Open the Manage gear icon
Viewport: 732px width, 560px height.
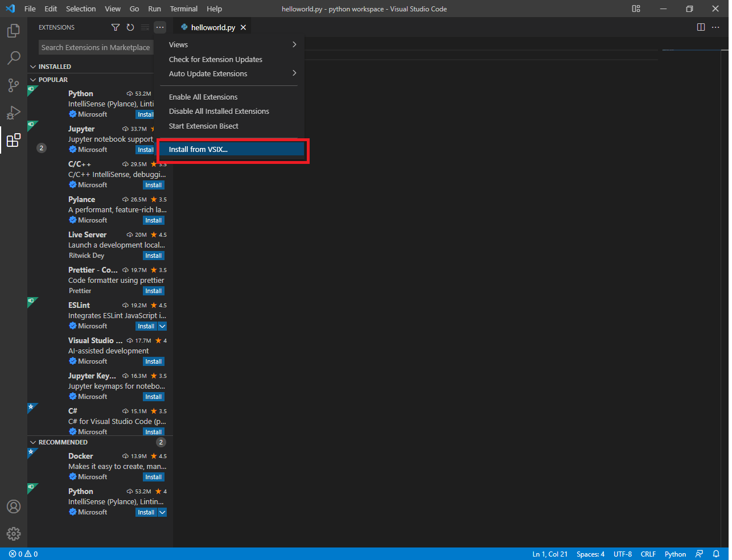click(14, 533)
